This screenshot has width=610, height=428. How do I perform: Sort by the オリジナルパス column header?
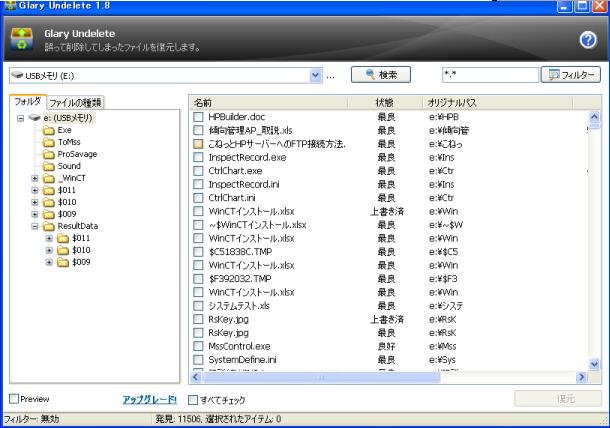tap(497, 103)
